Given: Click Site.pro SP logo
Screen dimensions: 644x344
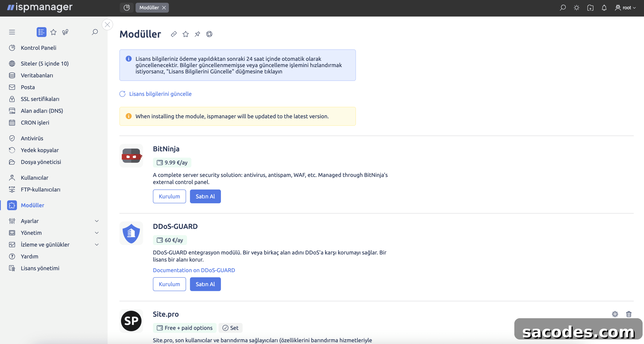Looking at the screenshot, I should 131,321.
